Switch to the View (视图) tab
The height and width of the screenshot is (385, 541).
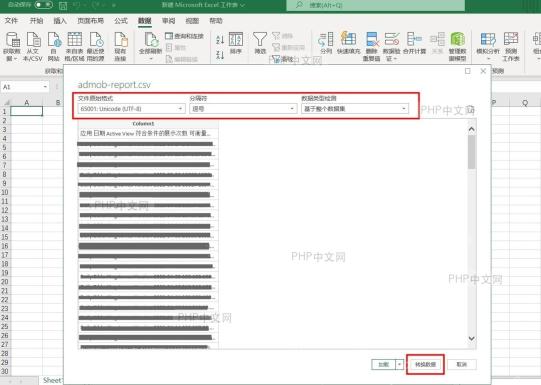tap(192, 21)
